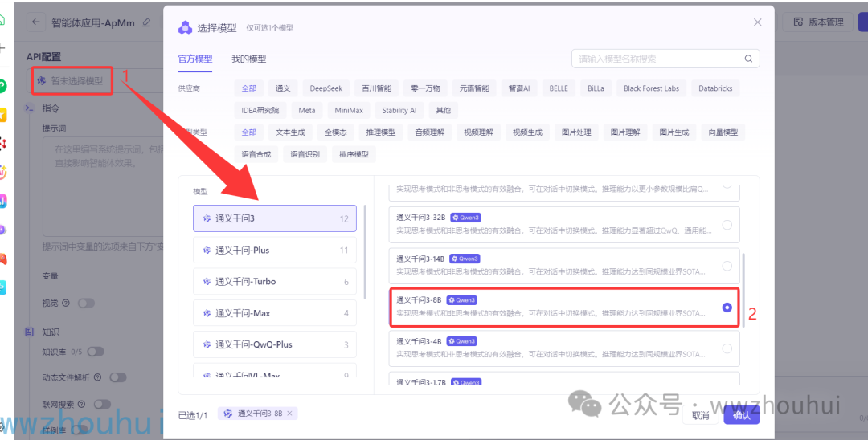Click the model name search field
Screen dimensions: 868x440
point(665,59)
